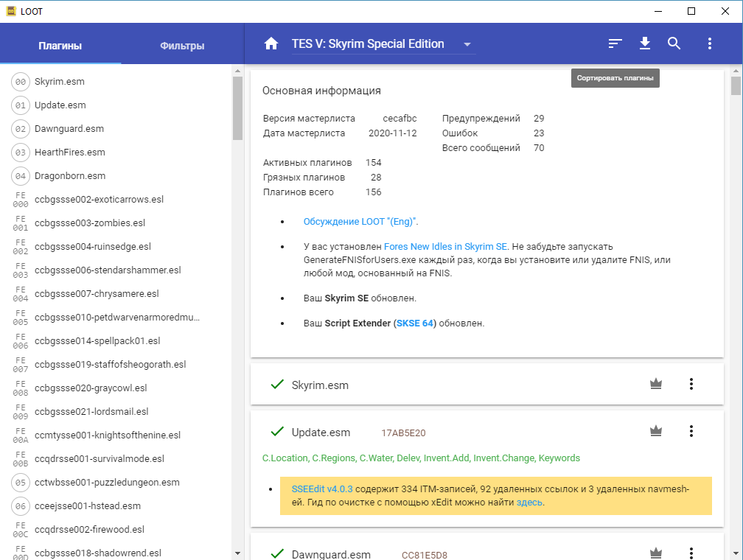Open the three-dot menu on Skyrim.esm card
The height and width of the screenshot is (560, 743).
click(691, 384)
